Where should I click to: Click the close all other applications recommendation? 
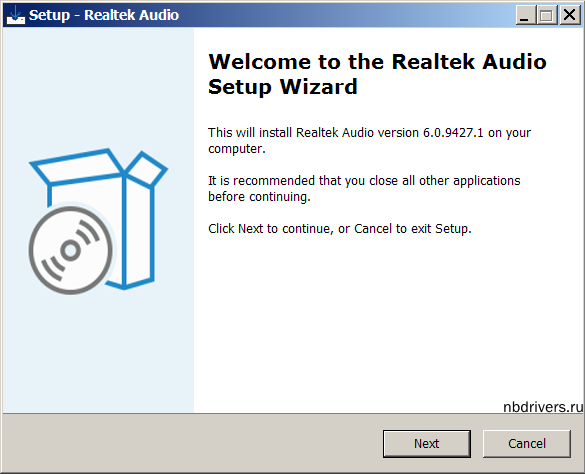coord(364,181)
